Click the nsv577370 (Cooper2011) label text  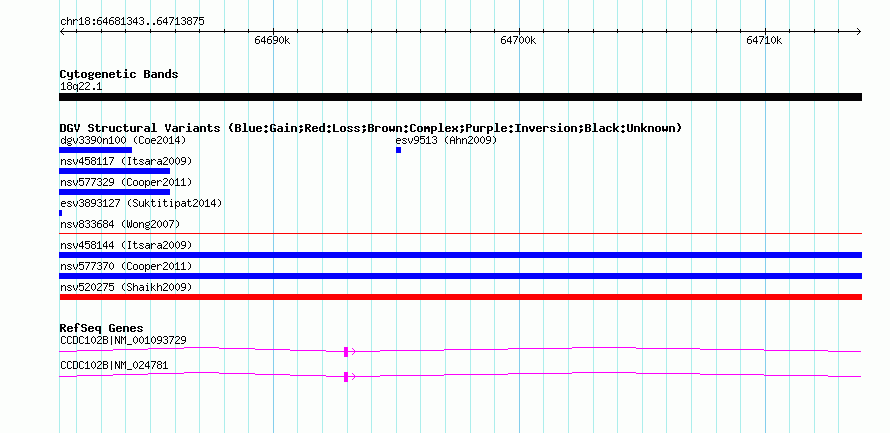tap(126, 267)
